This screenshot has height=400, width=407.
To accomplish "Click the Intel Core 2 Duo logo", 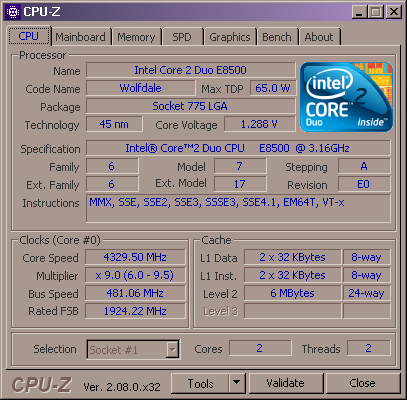I will 346,97.
